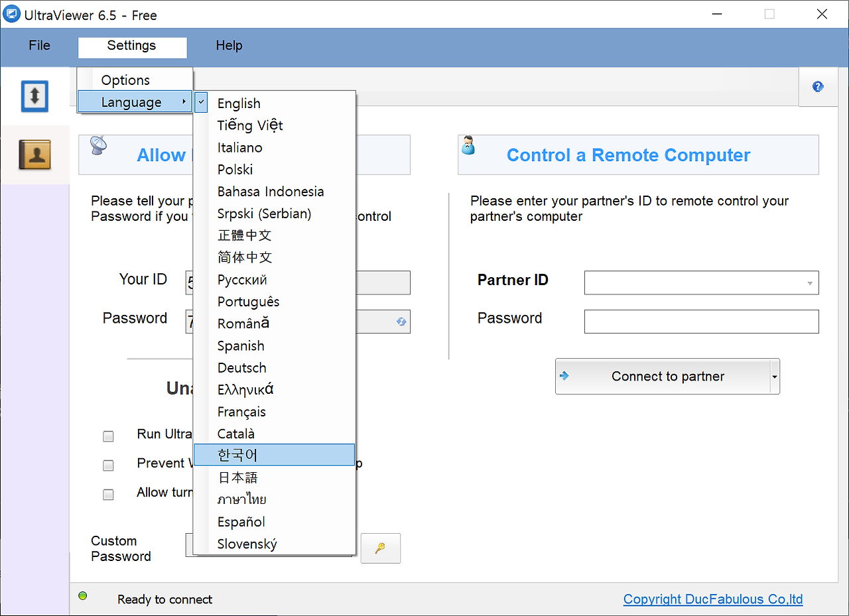Select Português language
849x616 pixels.
click(x=275, y=302)
